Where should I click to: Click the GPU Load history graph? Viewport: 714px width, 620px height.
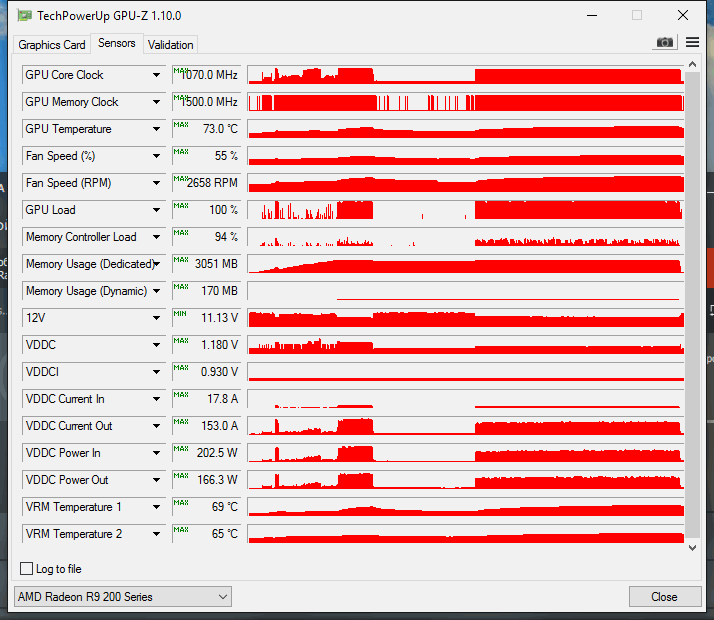click(466, 210)
